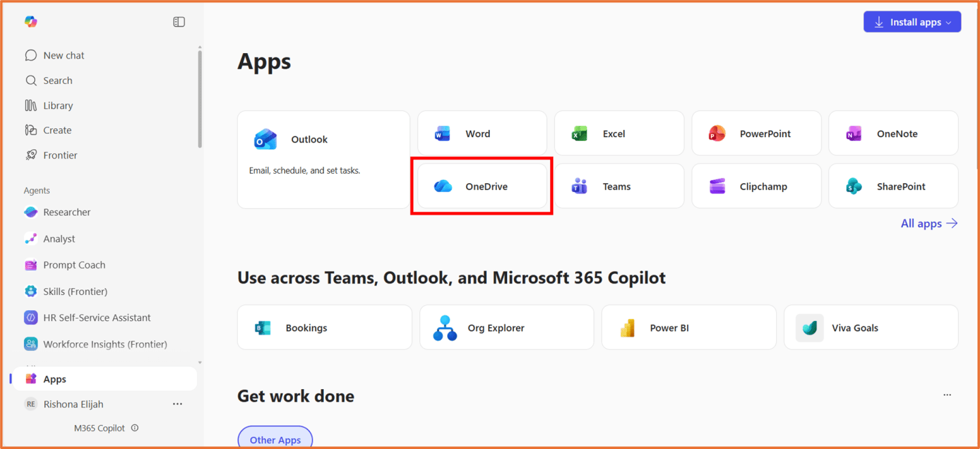
Task: Click the download arrow on Install apps
Action: (x=879, y=22)
